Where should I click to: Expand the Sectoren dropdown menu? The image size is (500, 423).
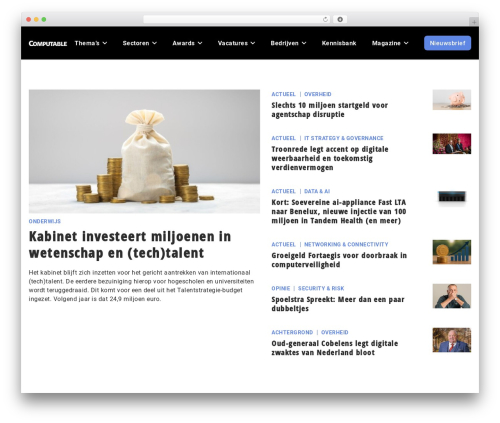[x=139, y=43]
